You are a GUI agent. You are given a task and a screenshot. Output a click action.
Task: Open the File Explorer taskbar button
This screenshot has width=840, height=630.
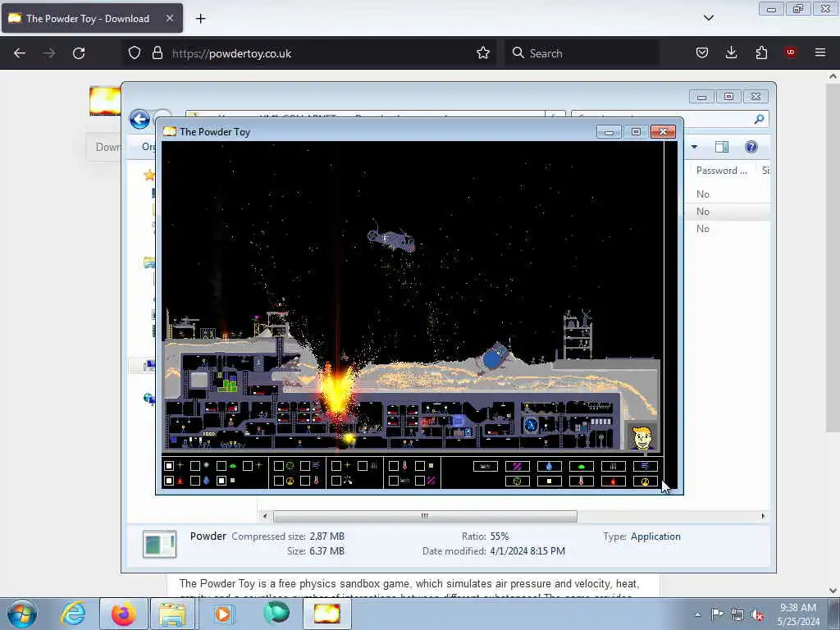172,614
